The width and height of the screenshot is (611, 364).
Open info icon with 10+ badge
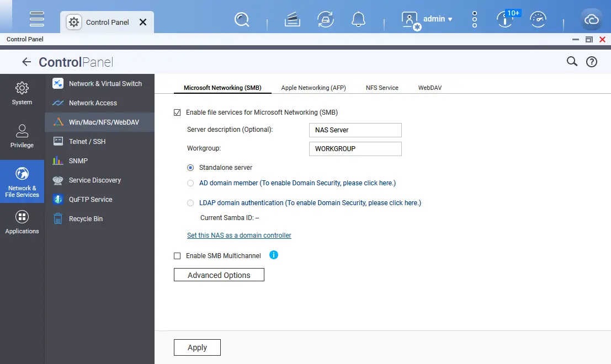507,18
